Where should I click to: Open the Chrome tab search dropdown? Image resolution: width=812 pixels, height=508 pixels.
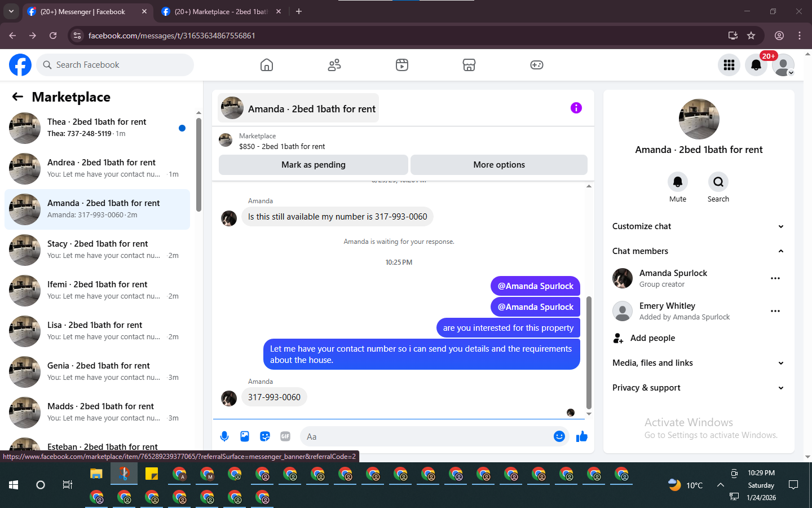click(11, 11)
